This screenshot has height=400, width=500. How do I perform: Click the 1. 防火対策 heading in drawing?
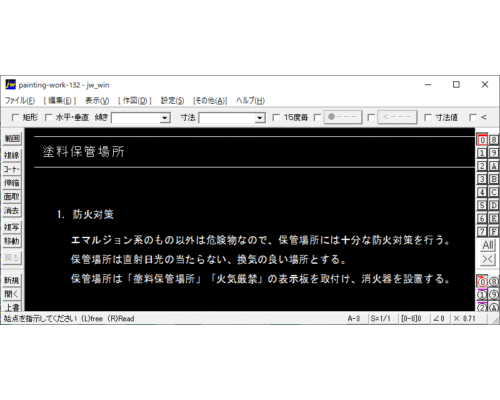pyautogui.click(x=85, y=214)
